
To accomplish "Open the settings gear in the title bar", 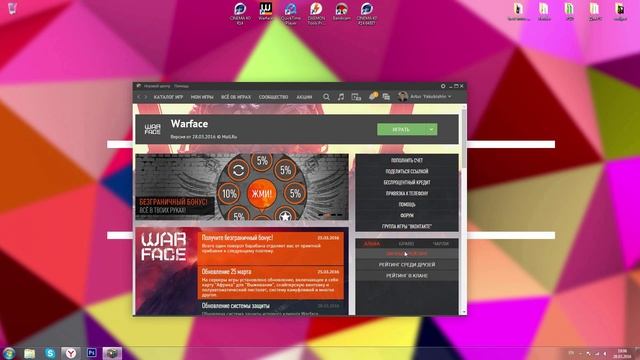I will (443, 86).
